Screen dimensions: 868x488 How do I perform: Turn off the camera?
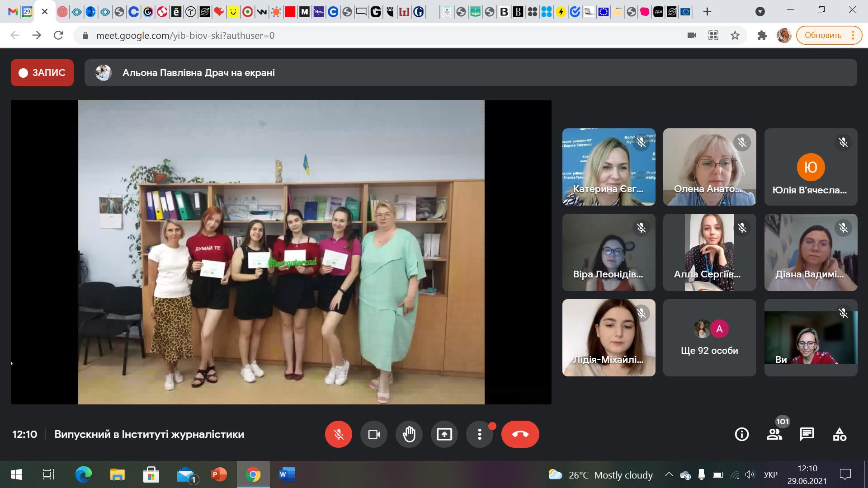tap(374, 434)
